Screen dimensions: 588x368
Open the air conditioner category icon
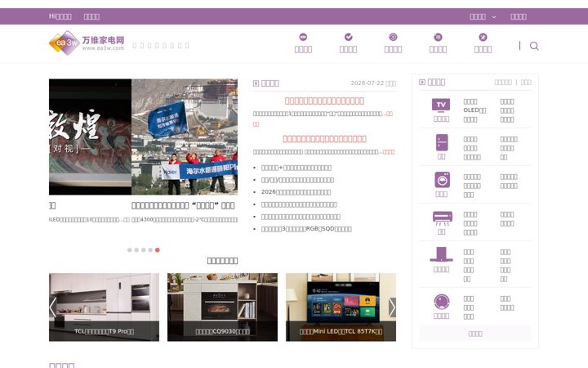pyautogui.click(x=443, y=218)
